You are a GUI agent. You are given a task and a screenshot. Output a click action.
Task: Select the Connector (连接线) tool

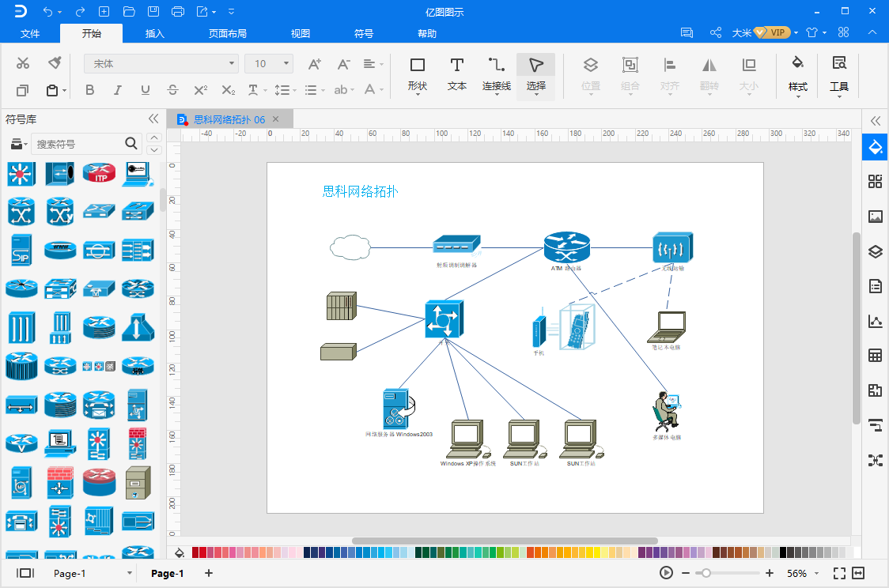(x=496, y=75)
